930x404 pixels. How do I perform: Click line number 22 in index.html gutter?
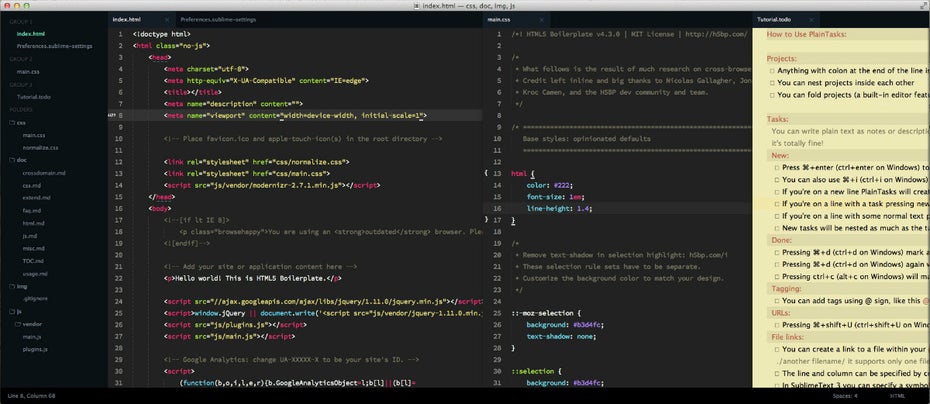click(x=119, y=278)
